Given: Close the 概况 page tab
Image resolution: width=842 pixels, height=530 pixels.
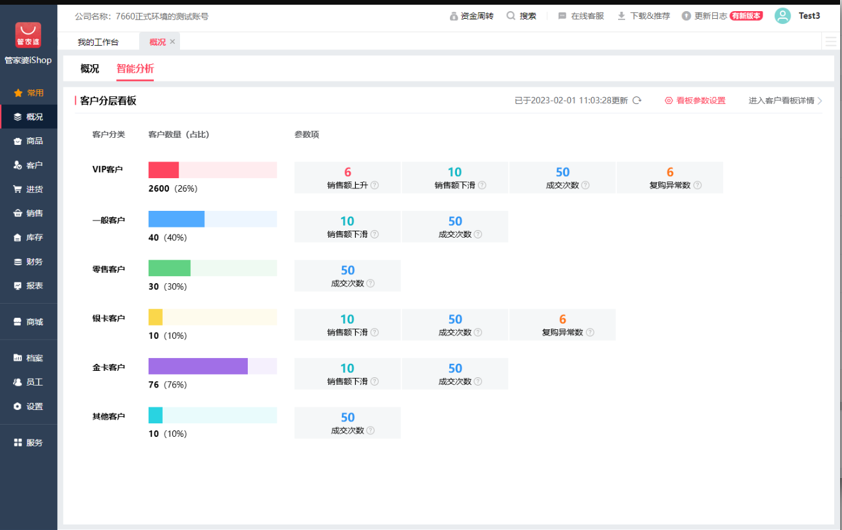Looking at the screenshot, I should point(172,41).
